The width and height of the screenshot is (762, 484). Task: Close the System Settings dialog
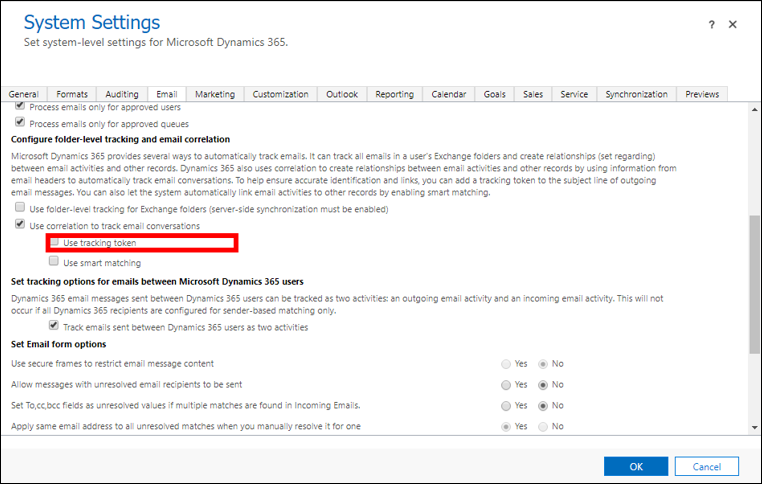coord(732,24)
